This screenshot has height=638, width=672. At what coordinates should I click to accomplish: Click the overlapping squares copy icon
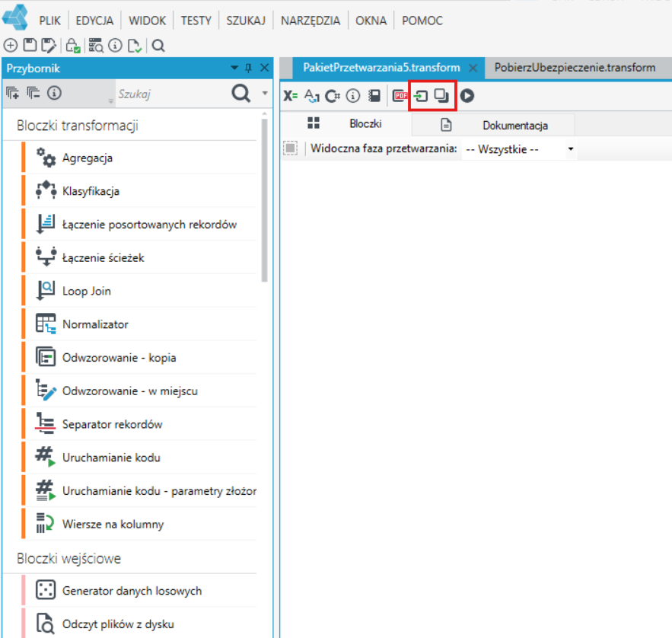[441, 96]
